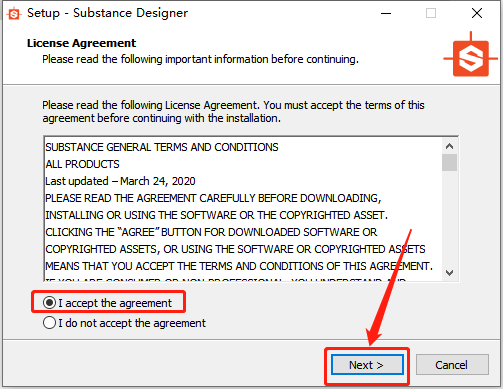503x389 pixels.
Task: Click 'SUBSTANCE GENERAL TERMS AND CONDITIONS' line
Action: (162, 147)
